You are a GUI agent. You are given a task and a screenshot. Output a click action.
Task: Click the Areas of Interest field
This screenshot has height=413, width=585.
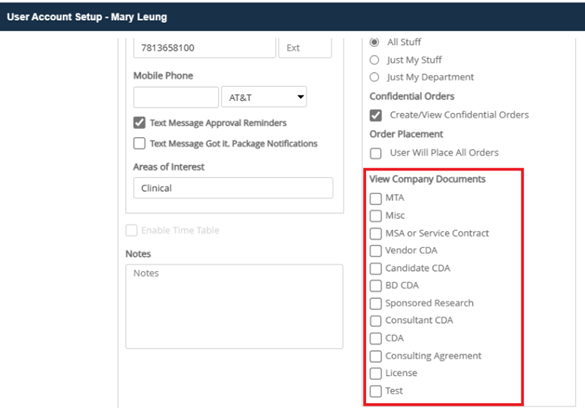click(233, 188)
